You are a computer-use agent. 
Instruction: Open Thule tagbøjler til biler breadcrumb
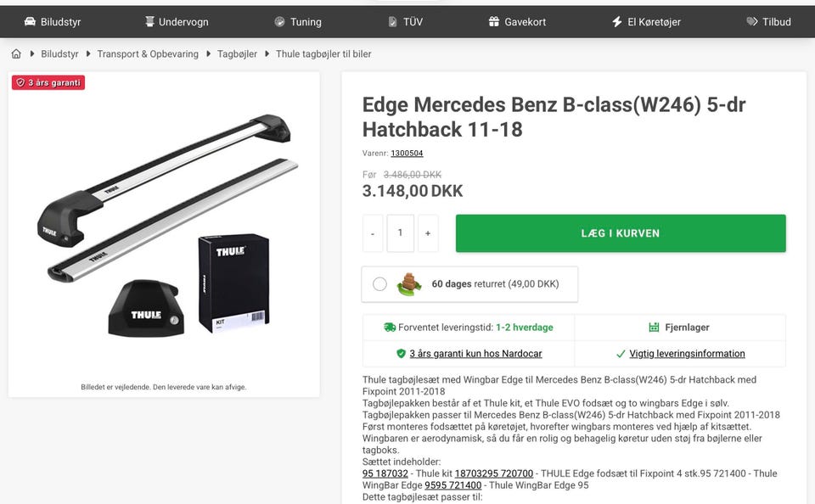click(323, 54)
